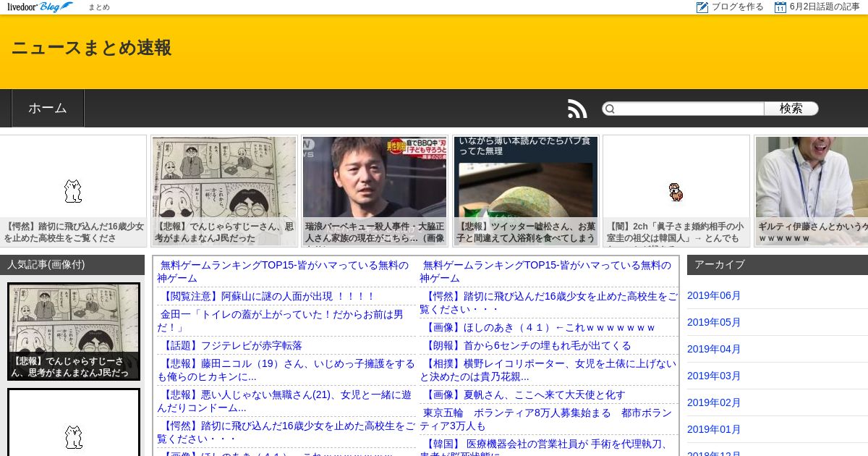Click the アーカイブ section header
The image size is (868, 456).
click(778, 265)
